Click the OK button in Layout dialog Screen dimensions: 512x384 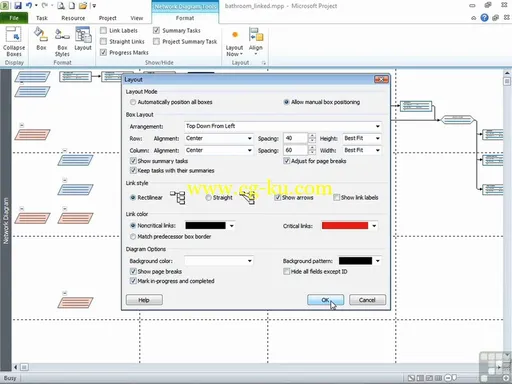point(325,300)
